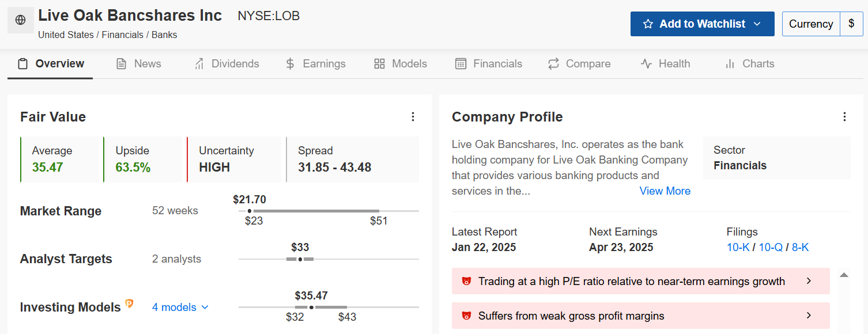868x334 pixels.
Task: Click the arrows icon on Compare tab
Action: coord(553,64)
